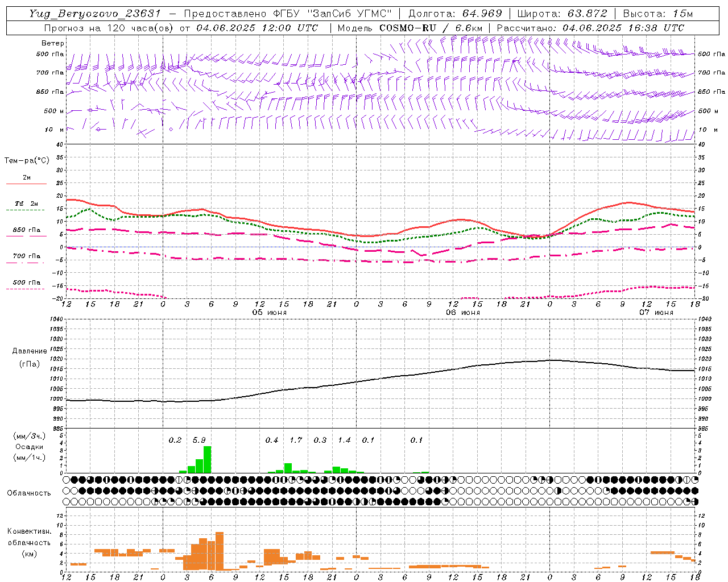Click the Модель COSMO-RU / 6.6км text
The width and height of the screenshot is (728, 582).
pos(409,28)
